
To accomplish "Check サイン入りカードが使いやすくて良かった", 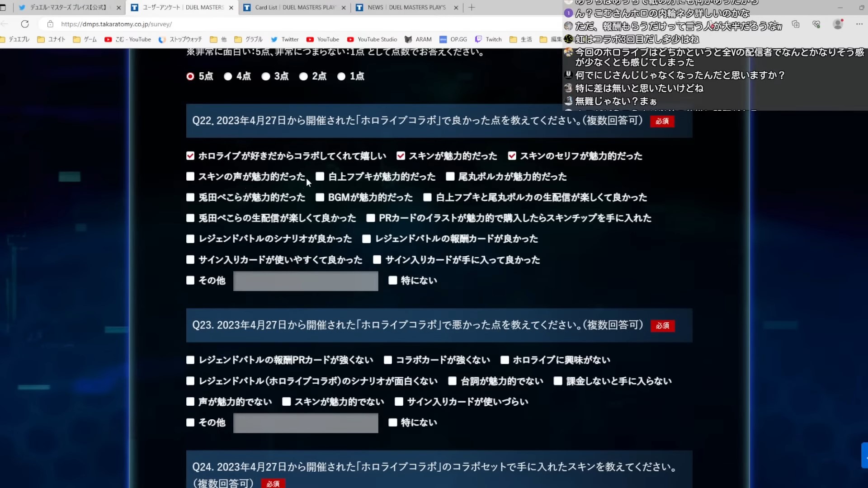I will tap(190, 260).
